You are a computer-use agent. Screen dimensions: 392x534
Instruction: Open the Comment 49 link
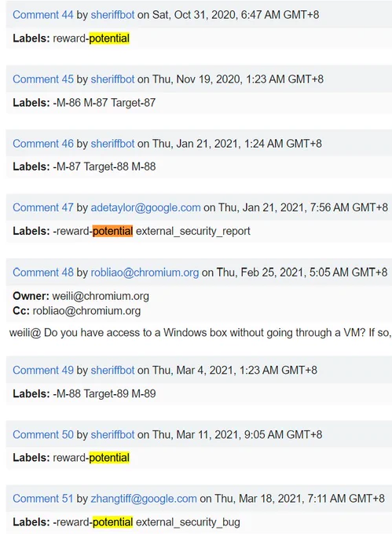[x=43, y=370]
